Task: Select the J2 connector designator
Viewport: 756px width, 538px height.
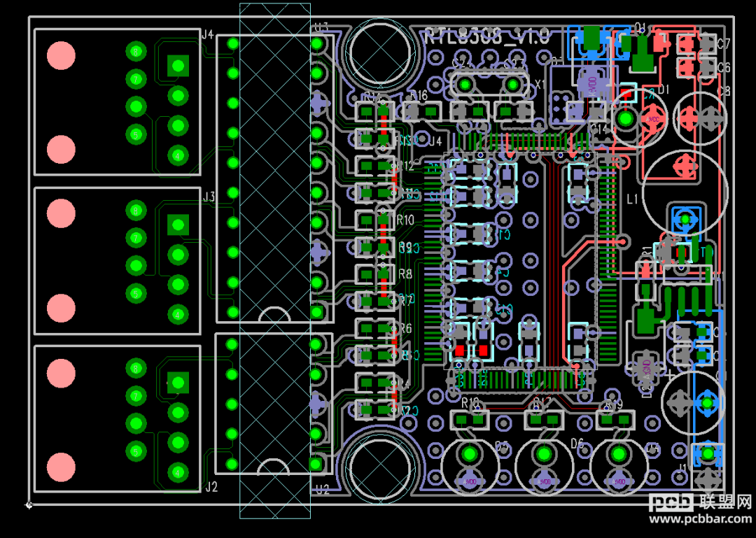Action: click(x=211, y=487)
